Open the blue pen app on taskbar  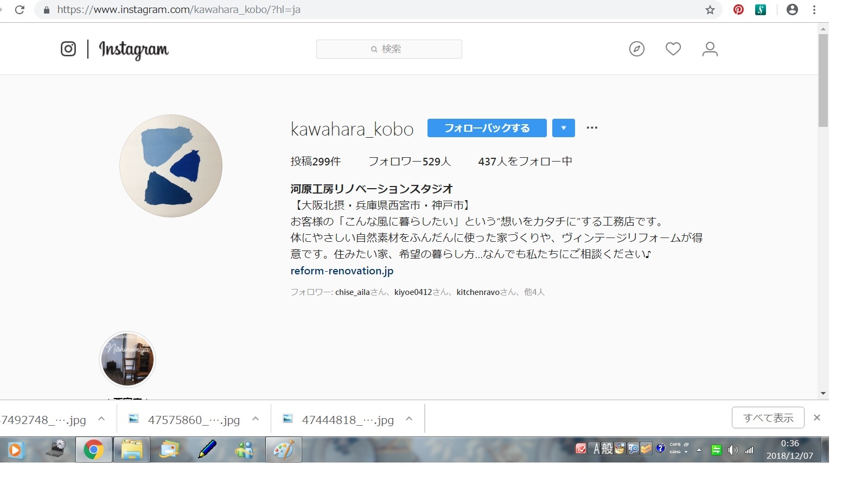[207, 450]
